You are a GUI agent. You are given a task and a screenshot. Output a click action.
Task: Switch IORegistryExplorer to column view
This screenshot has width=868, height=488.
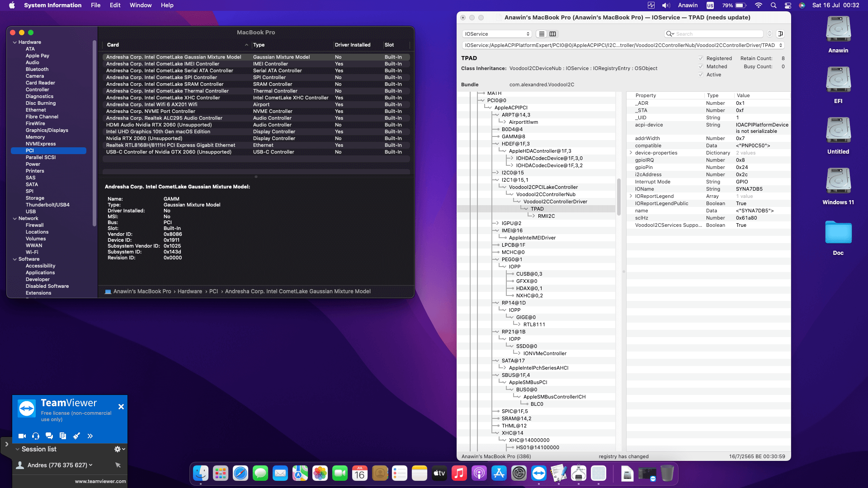pyautogui.click(x=552, y=34)
